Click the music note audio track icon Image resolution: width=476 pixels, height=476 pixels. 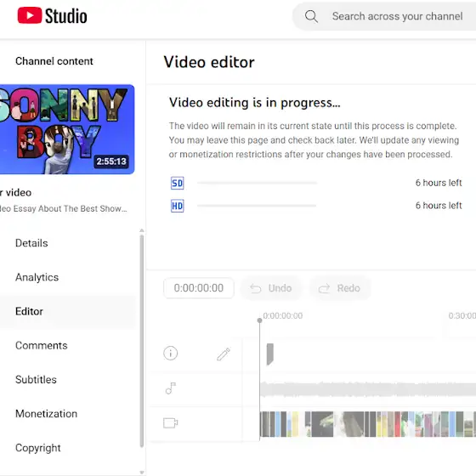(x=171, y=388)
